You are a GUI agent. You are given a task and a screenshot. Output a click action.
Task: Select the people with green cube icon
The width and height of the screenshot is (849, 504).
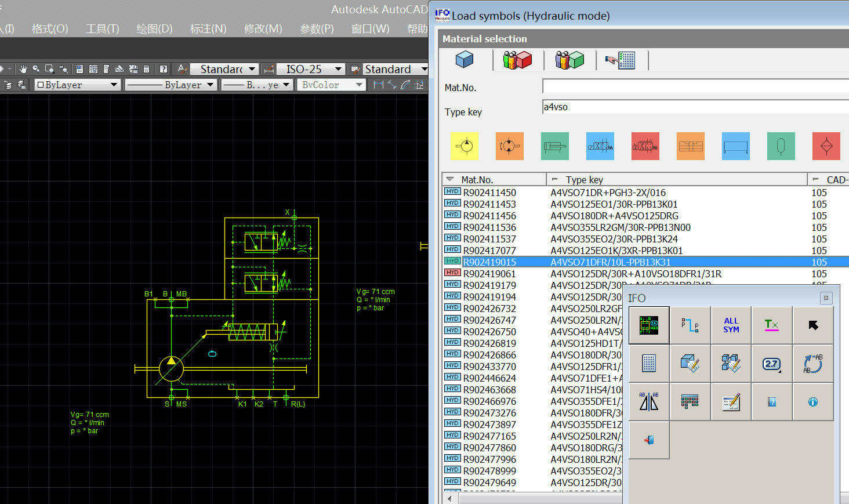[x=569, y=60]
